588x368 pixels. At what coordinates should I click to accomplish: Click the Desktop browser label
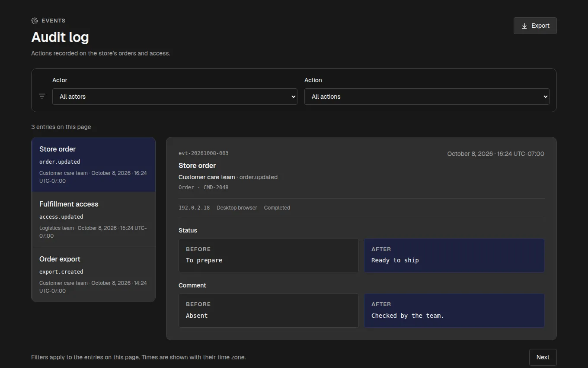coord(237,208)
